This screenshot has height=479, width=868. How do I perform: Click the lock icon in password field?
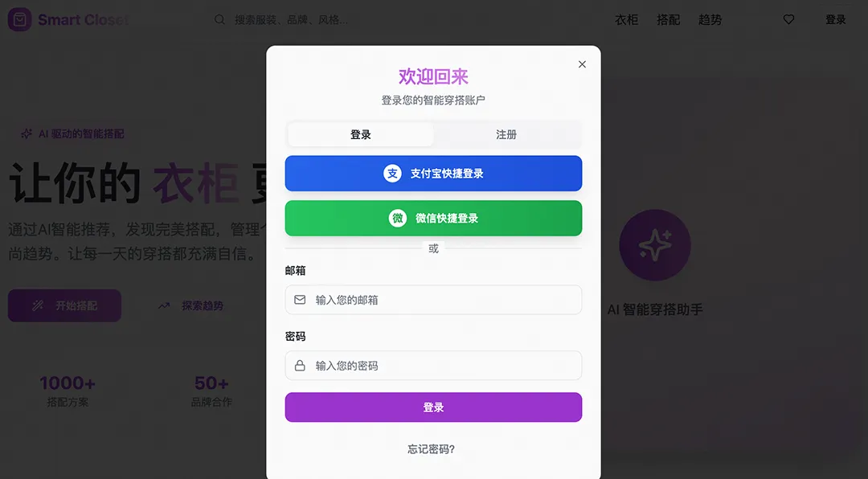300,366
